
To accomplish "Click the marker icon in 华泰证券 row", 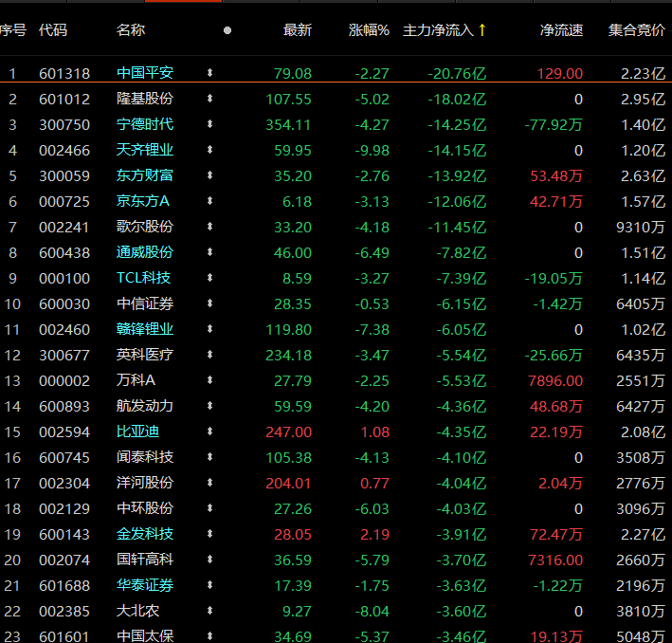I will coord(209,585).
